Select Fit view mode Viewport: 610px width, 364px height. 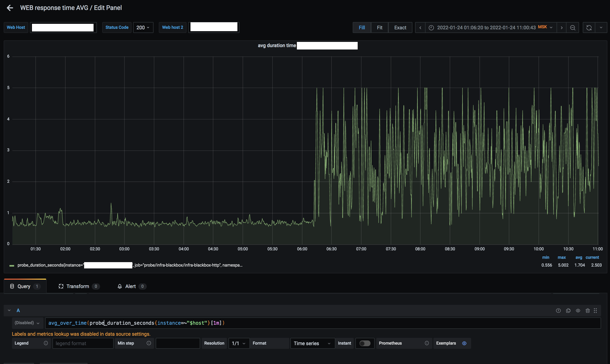(379, 27)
